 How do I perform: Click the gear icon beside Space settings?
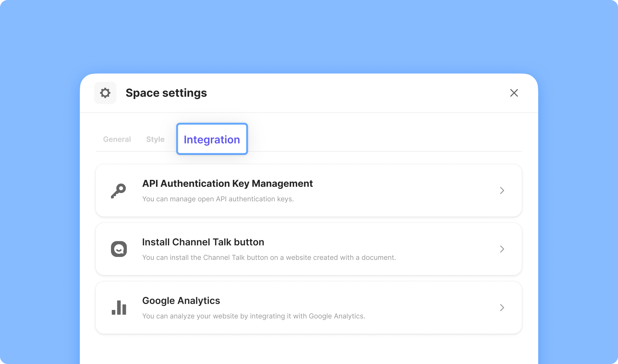click(x=105, y=93)
